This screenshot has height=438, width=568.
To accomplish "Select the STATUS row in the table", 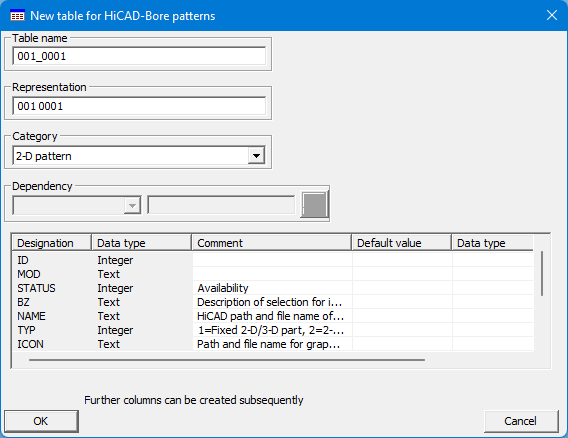I will click(273, 288).
